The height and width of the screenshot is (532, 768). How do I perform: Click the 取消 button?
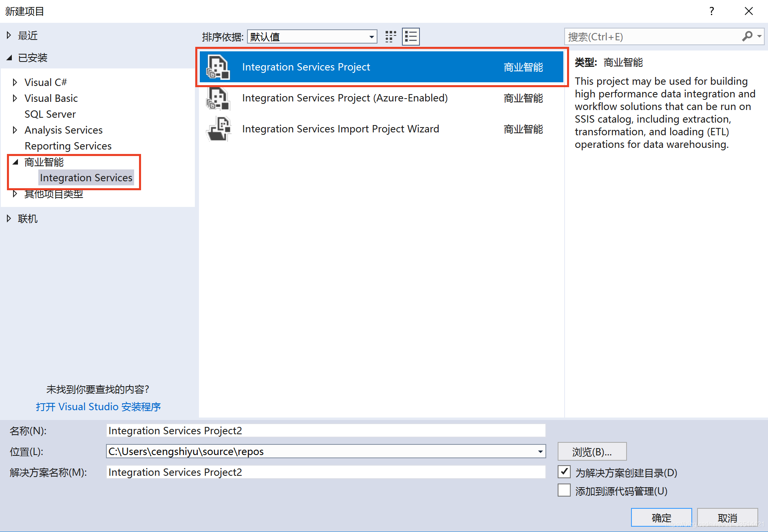point(727,518)
